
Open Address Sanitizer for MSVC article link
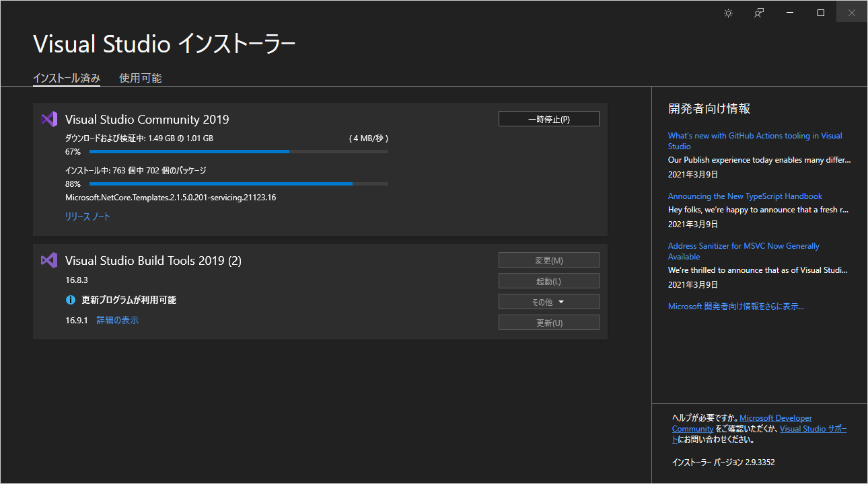click(x=744, y=251)
